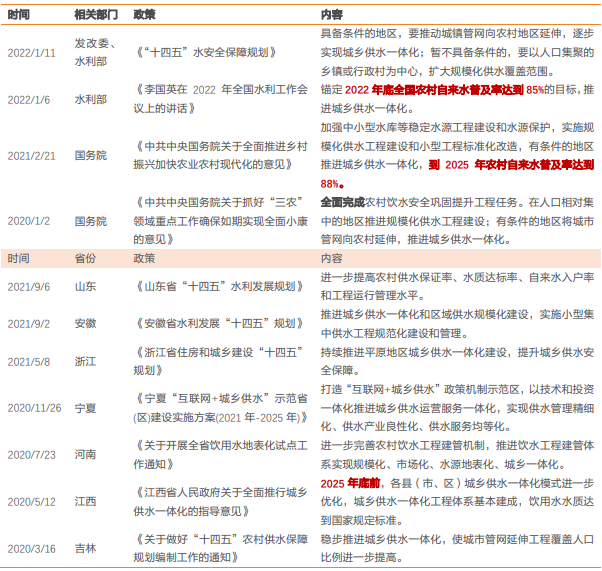
Task: Click the date '2021/2/21'
Action: (x=31, y=156)
